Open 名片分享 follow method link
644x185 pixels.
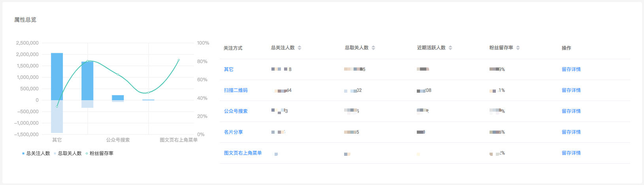pyautogui.click(x=233, y=132)
